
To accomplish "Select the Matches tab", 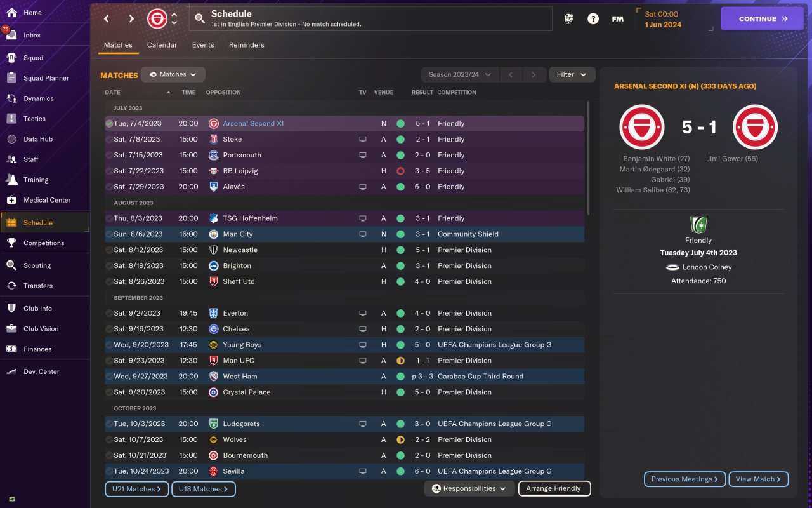I will 118,45.
